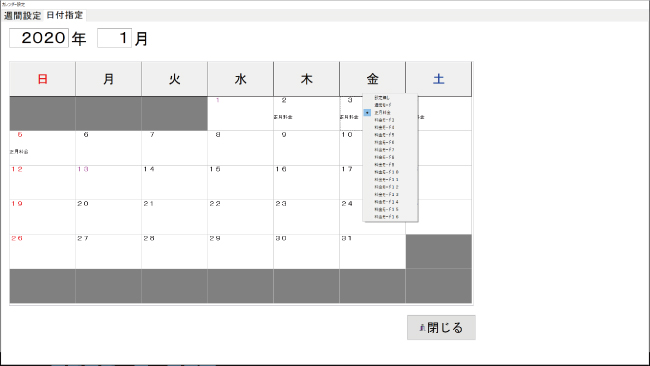Select the January 6 calendar cell

[108, 148]
